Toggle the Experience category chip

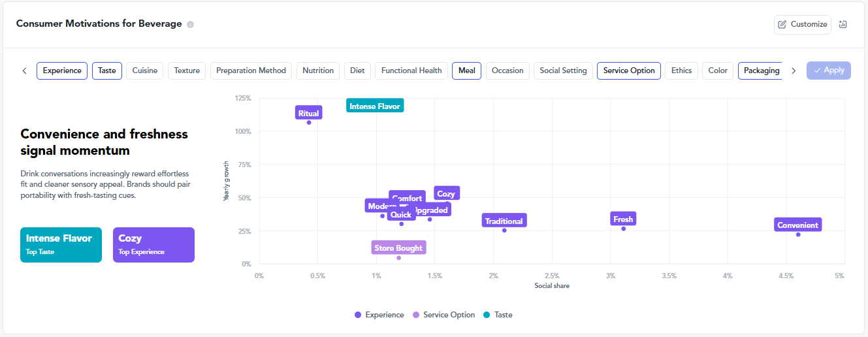pos(62,71)
